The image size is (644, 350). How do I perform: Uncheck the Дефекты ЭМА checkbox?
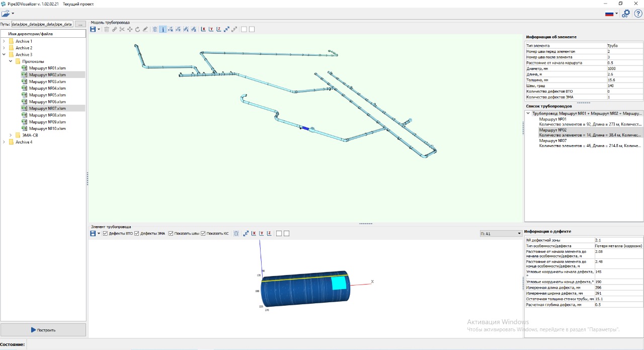[137, 233]
